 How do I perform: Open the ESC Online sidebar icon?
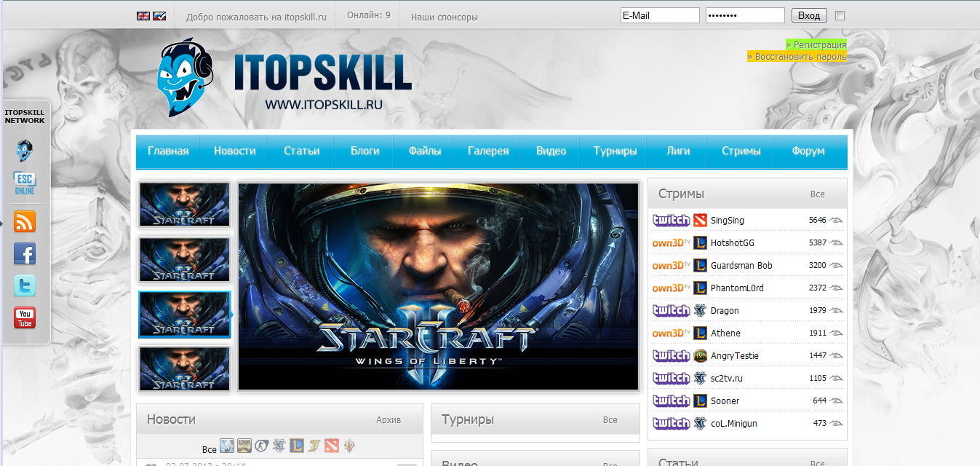(x=25, y=183)
